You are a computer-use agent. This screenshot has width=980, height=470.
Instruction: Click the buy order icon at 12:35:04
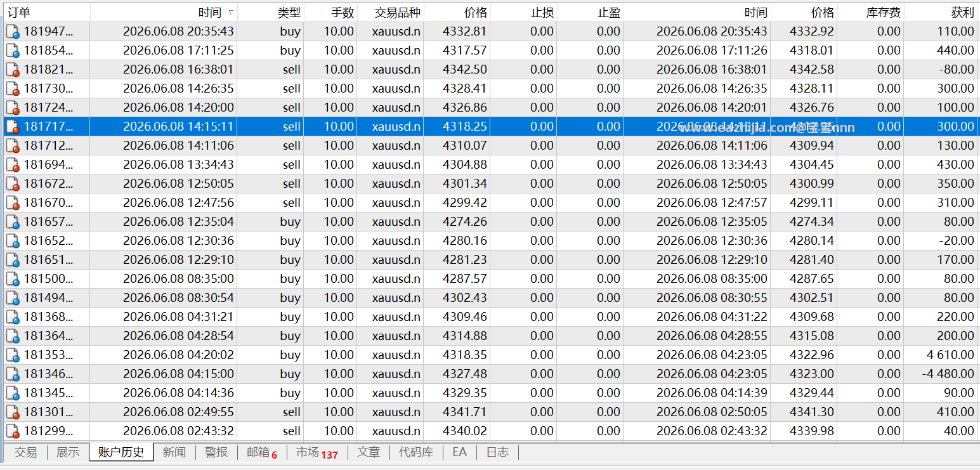click(12, 222)
